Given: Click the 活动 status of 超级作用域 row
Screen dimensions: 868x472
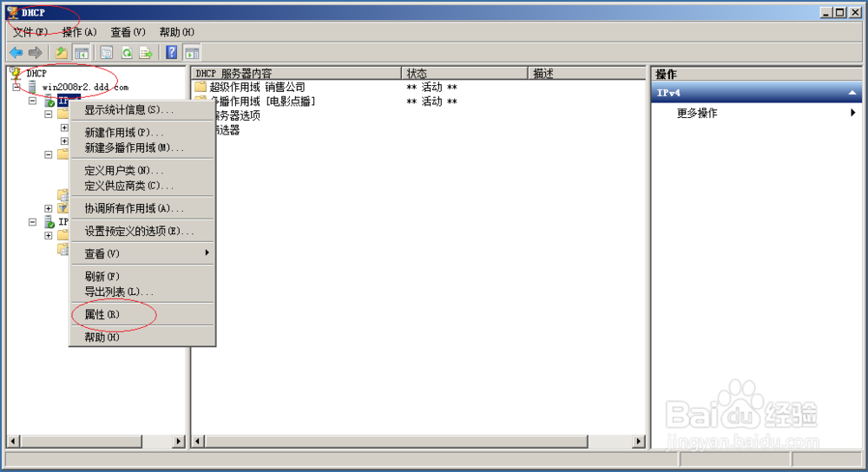Looking at the screenshot, I should (431, 87).
